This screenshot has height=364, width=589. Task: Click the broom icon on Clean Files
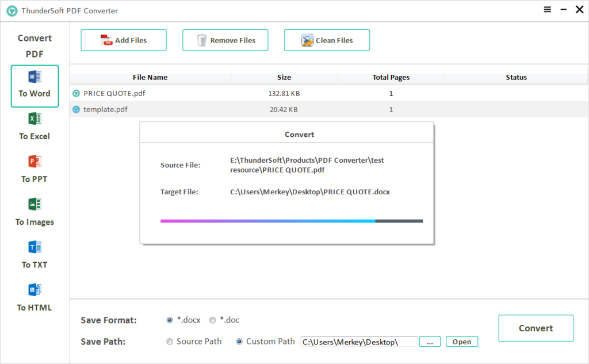pyautogui.click(x=307, y=40)
